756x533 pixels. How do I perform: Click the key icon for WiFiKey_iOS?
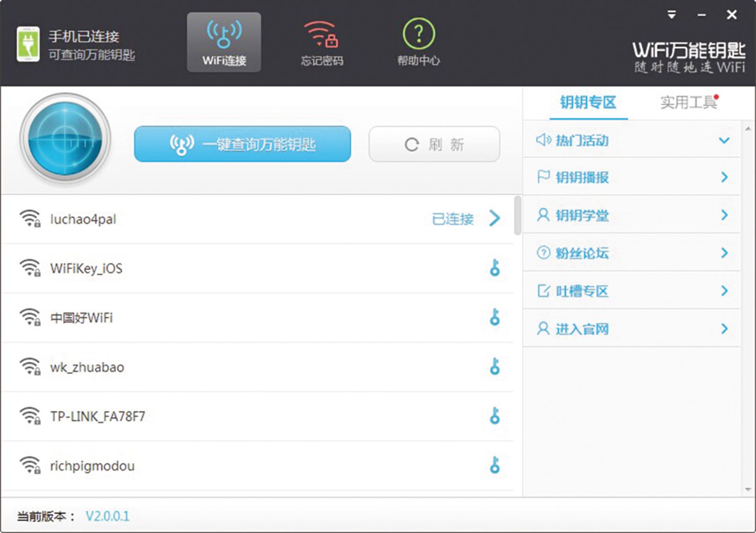click(495, 268)
